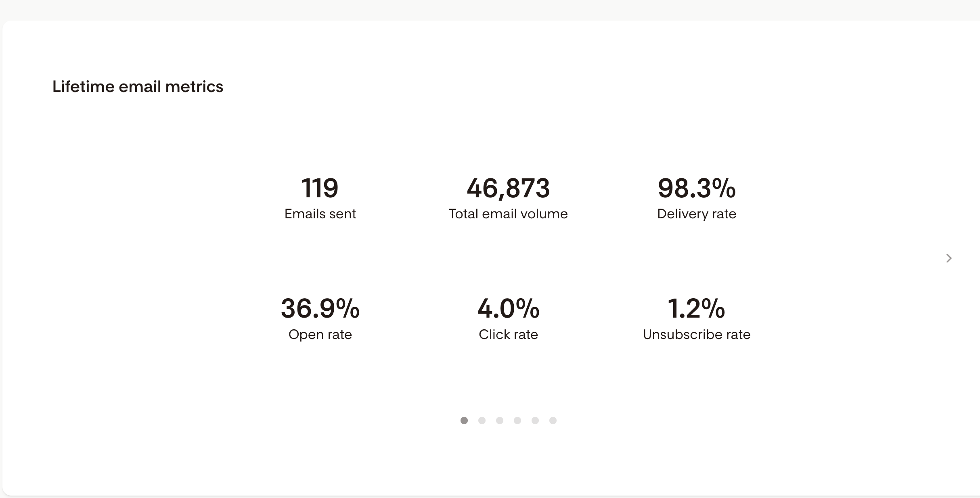Select the Unsubscribe rate label
980x498 pixels.
click(x=697, y=334)
